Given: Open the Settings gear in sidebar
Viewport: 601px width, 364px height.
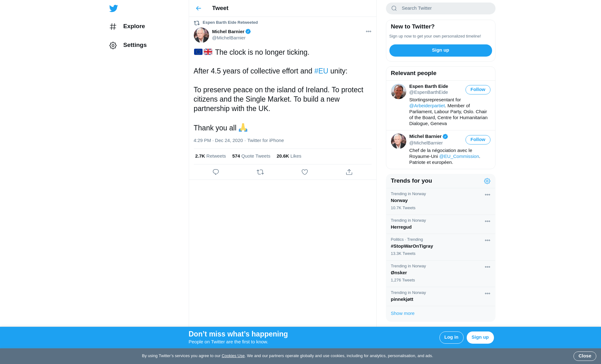Looking at the screenshot, I should [113, 46].
